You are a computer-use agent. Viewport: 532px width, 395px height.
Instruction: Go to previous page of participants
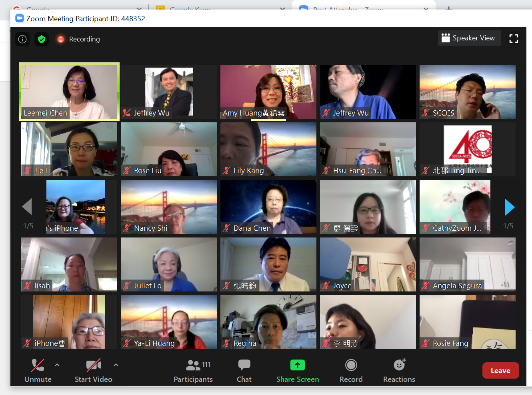(x=27, y=207)
